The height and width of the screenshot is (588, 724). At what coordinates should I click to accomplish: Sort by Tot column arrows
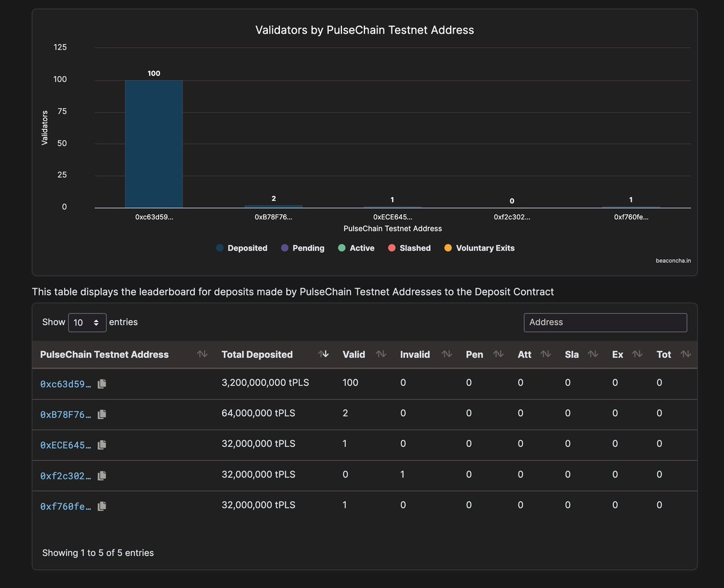coord(685,354)
